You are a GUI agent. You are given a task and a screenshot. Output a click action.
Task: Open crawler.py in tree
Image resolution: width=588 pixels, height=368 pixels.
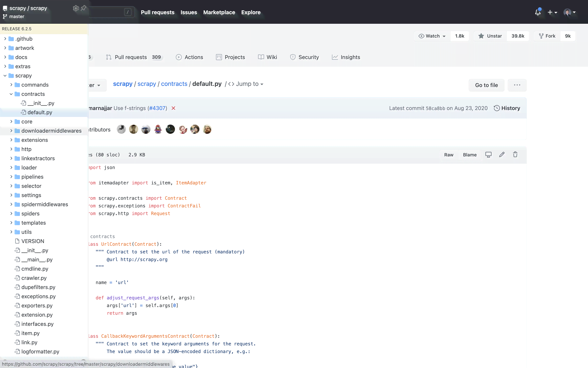34,278
